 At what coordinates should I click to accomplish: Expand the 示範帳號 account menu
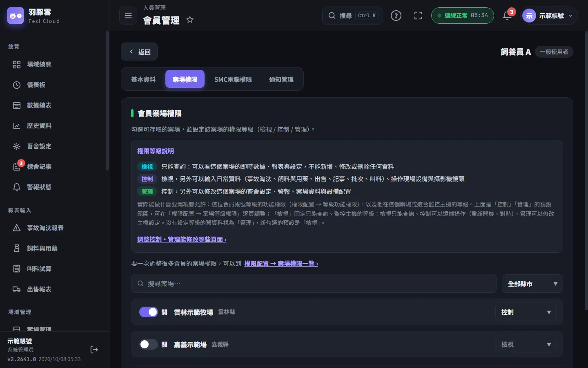tap(550, 16)
